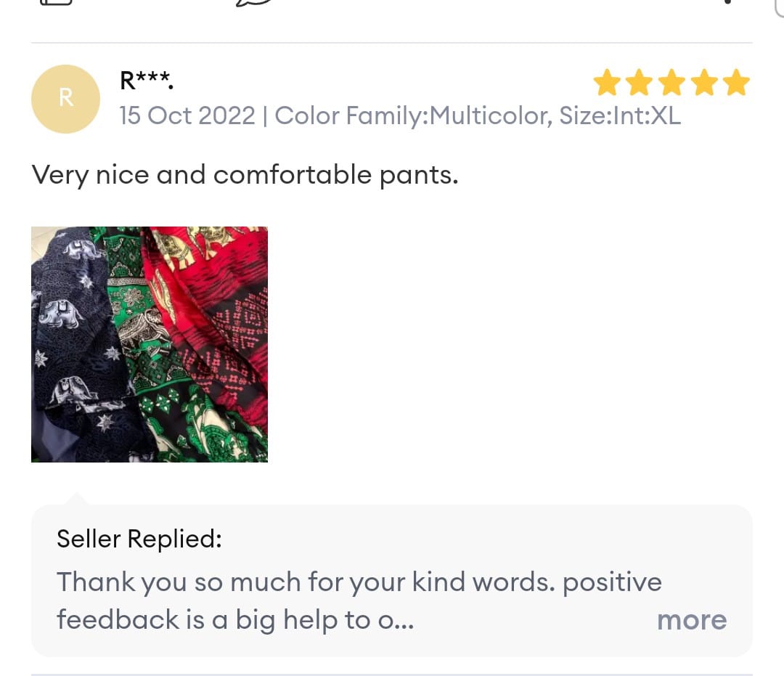This screenshot has width=784, height=676.
Task: Tap the review text "Very nice and comfortable pants."
Action: (245, 175)
